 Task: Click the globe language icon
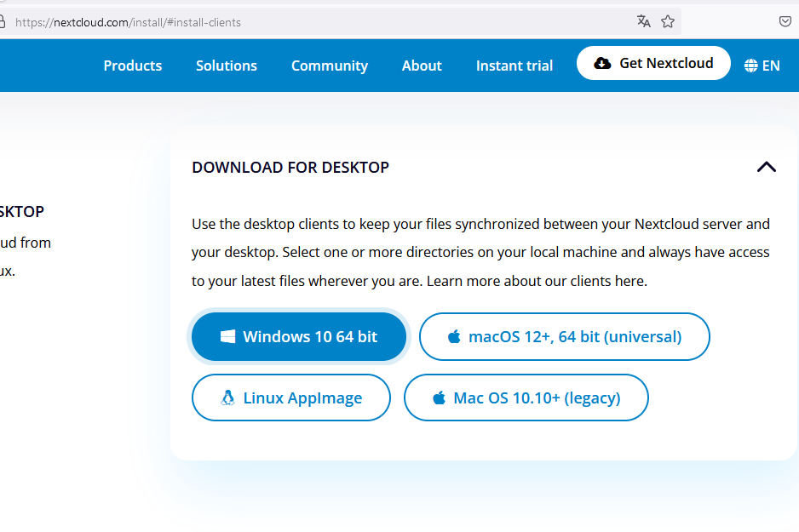750,66
